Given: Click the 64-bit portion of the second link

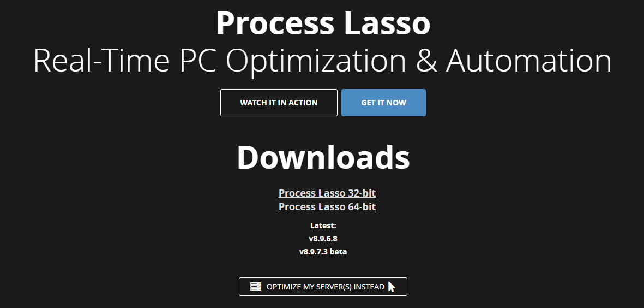Looking at the screenshot, I should [x=360, y=206].
